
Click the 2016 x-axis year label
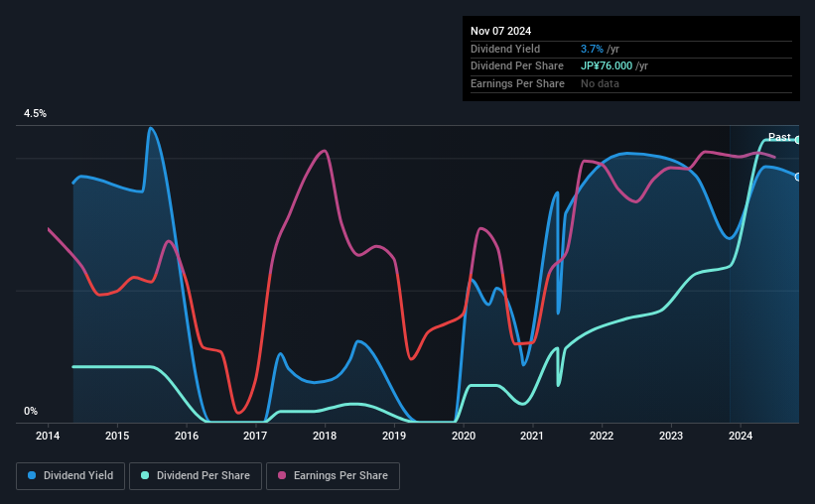click(x=187, y=436)
